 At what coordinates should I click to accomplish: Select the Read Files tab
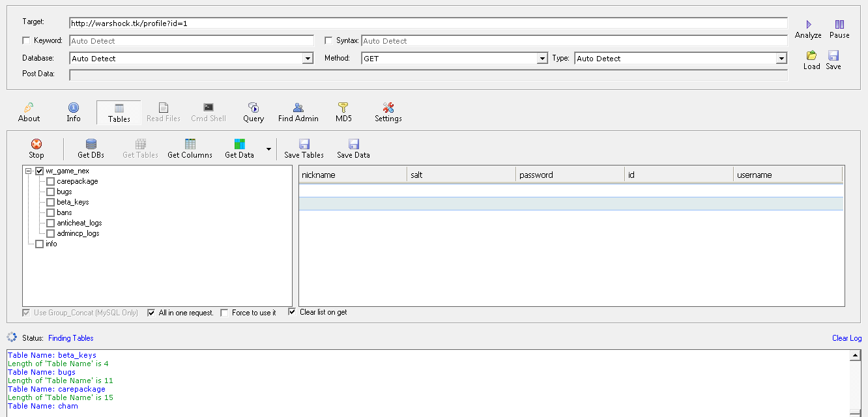164,112
